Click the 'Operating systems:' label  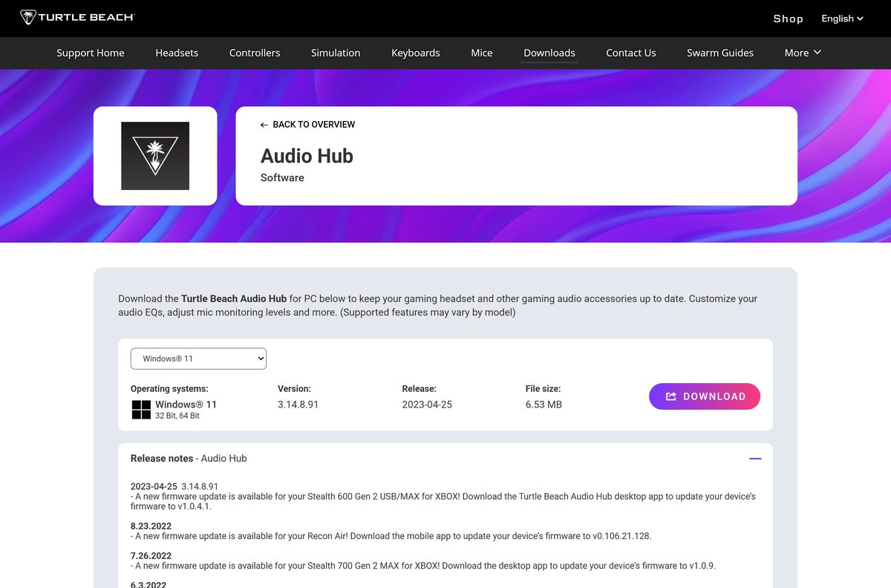tap(169, 388)
